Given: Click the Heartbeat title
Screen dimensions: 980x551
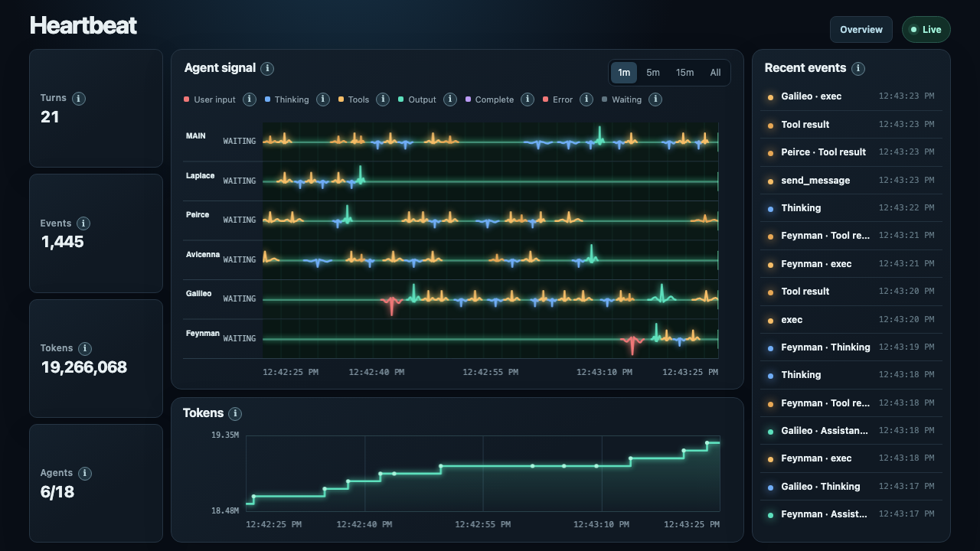Looking at the screenshot, I should tap(83, 25).
